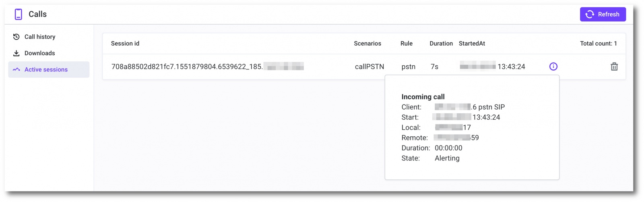
Task: Click the Incoming call popup heading
Action: click(x=423, y=97)
